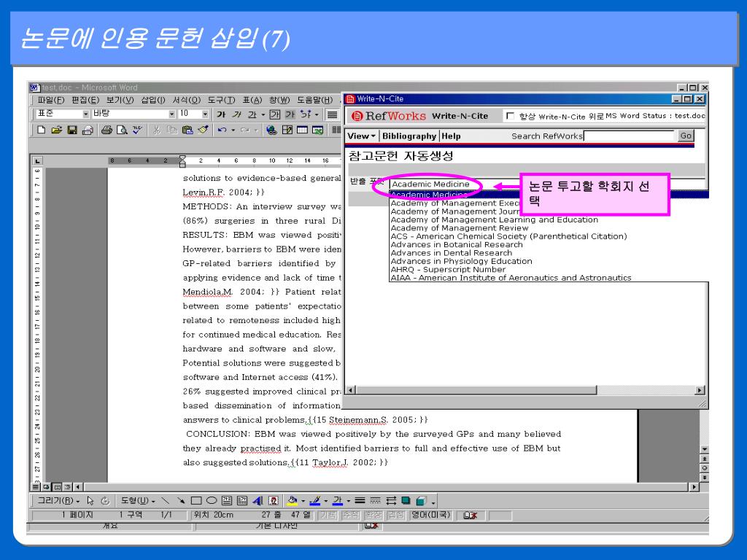This screenshot has width=747, height=560.
Task: Open the Tables and Borders icon
Action: click(x=287, y=130)
